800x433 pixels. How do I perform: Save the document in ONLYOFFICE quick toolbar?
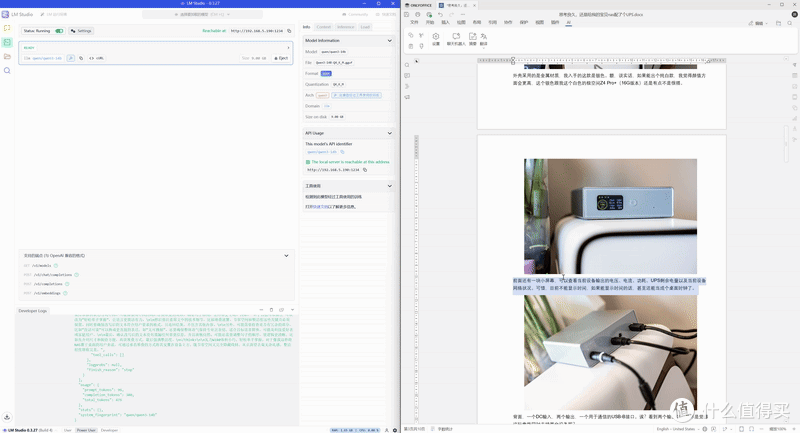pyautogui.click(x=407, y=14)
